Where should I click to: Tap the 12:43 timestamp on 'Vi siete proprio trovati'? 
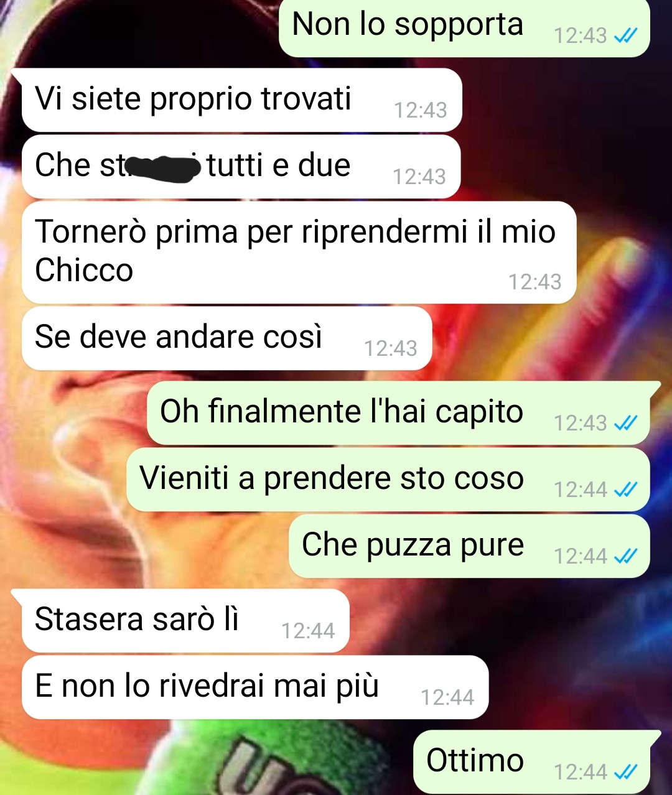(x=421, y=111)
